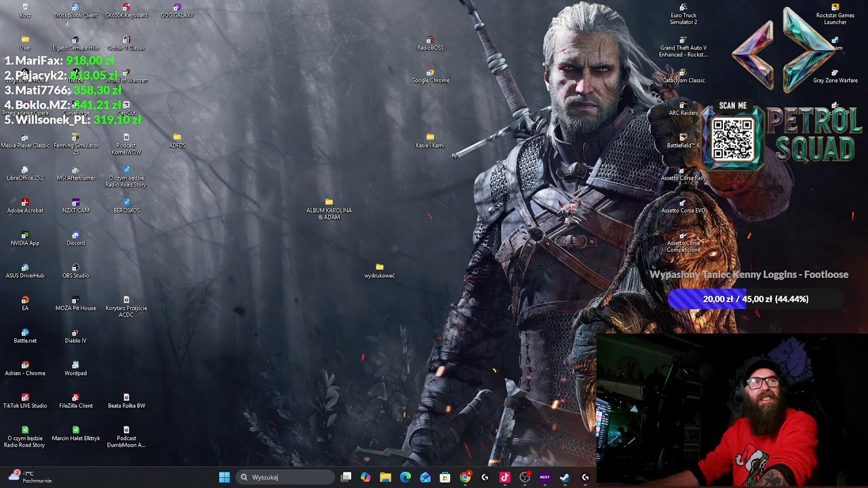Open Microsoft Store from the taskbar

[445, 477]
